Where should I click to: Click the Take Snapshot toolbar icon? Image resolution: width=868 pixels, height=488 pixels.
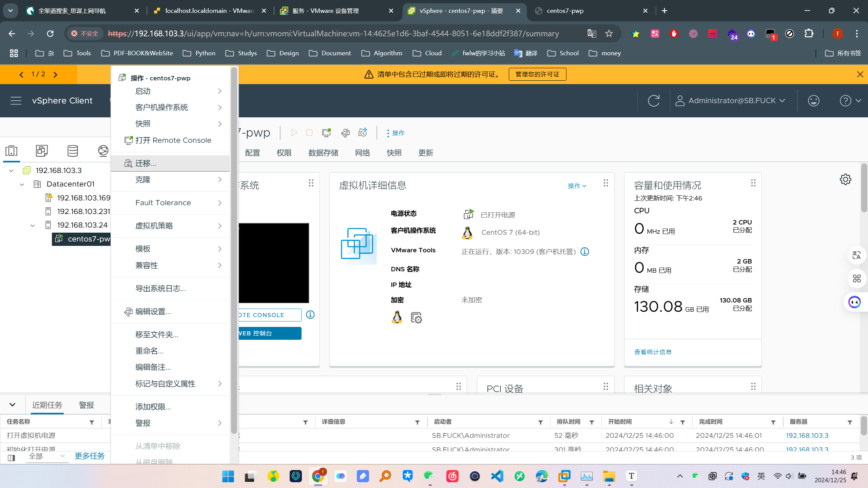pos(363,133)
